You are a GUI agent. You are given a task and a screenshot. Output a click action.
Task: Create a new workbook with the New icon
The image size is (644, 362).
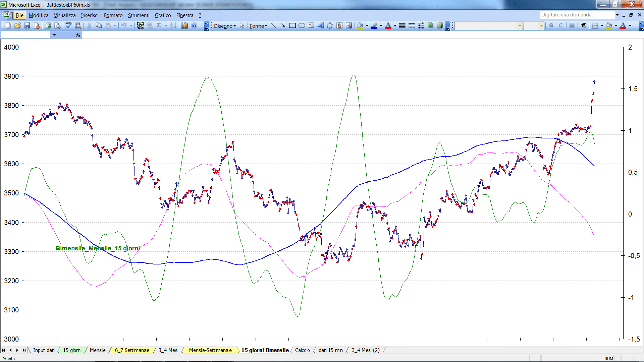8,25
